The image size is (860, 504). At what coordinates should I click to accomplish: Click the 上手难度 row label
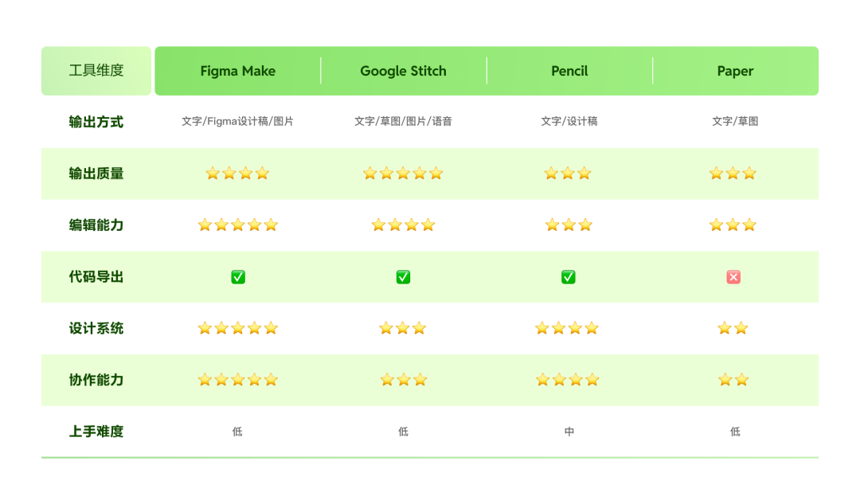(x=96, y=432)
